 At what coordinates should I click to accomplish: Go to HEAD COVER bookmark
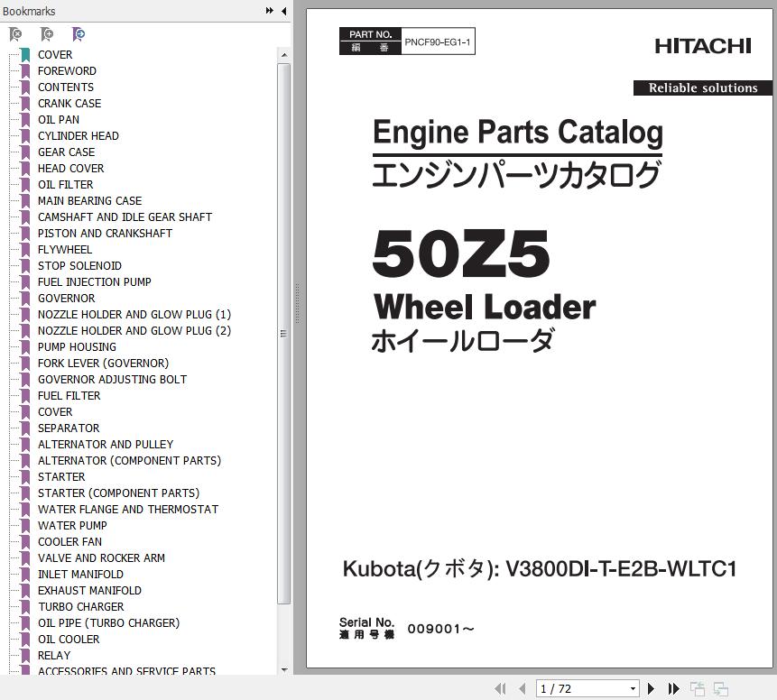pyautogui.click(x=71, y=169)
